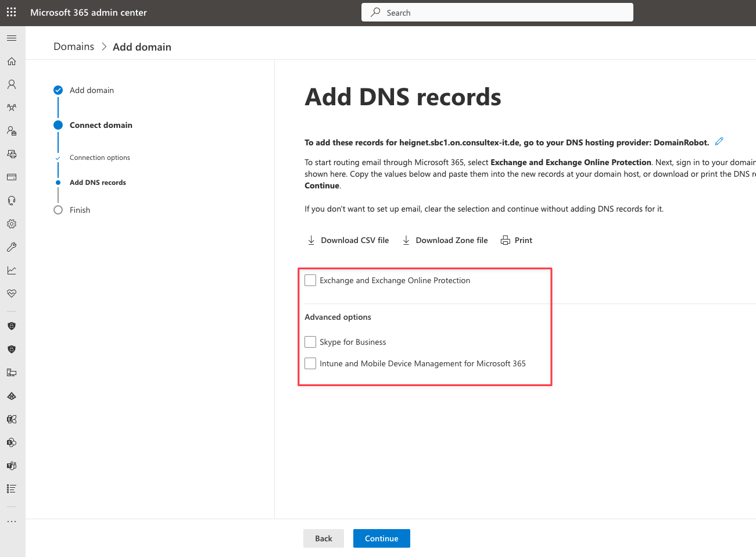The image size is (756, 557).
Task: Click the Show all ellipsis in sidebar
Action: 12,522
